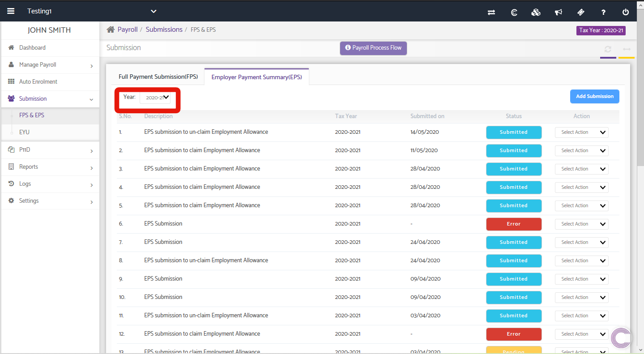Click Error status button in row 6
The width and height of the screenshot is (644, 354).
pos(514,224)
